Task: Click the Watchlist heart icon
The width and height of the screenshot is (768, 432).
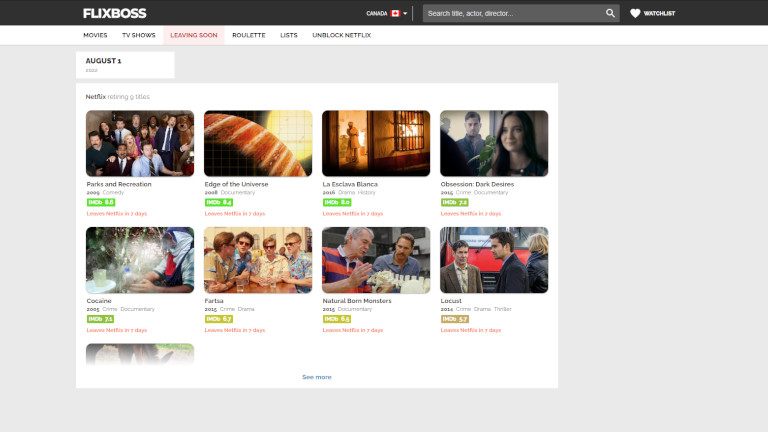Action: pos(635,13)
